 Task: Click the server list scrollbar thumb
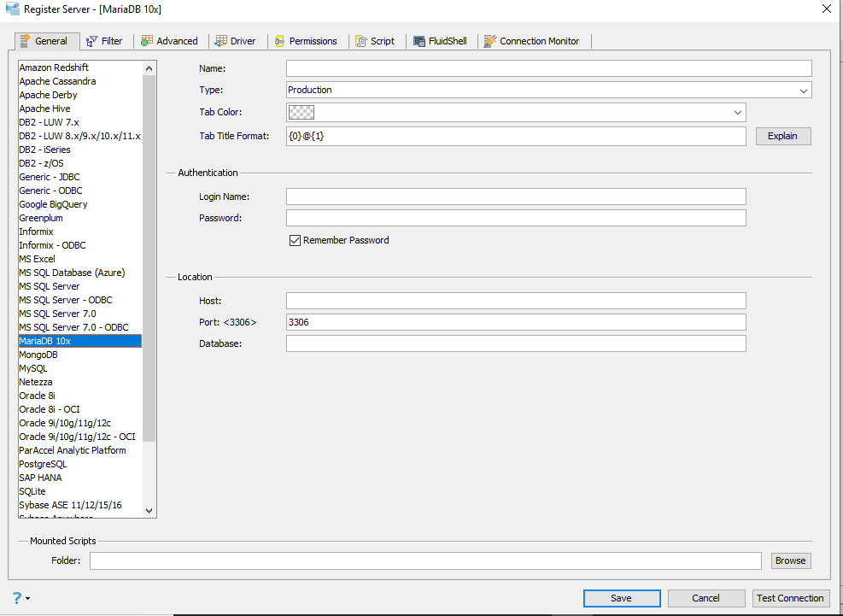149,258
